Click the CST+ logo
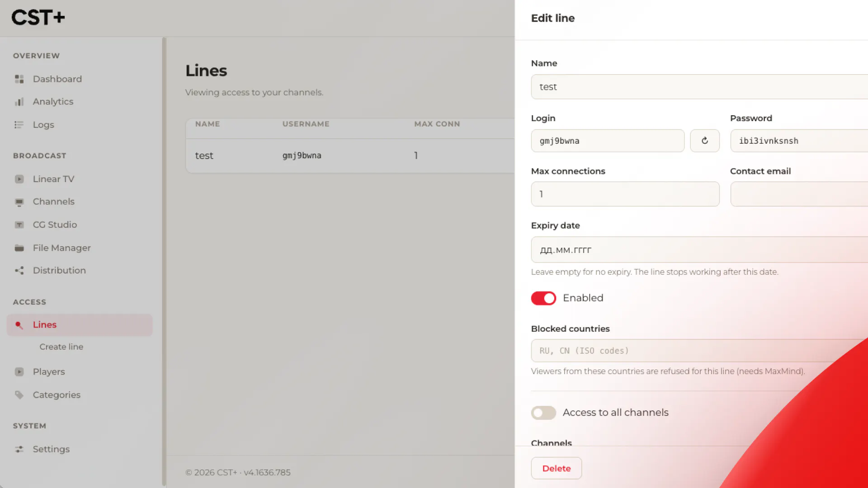Image resolution: width=868 pixels, height=488 pixels. pos(38,18)
